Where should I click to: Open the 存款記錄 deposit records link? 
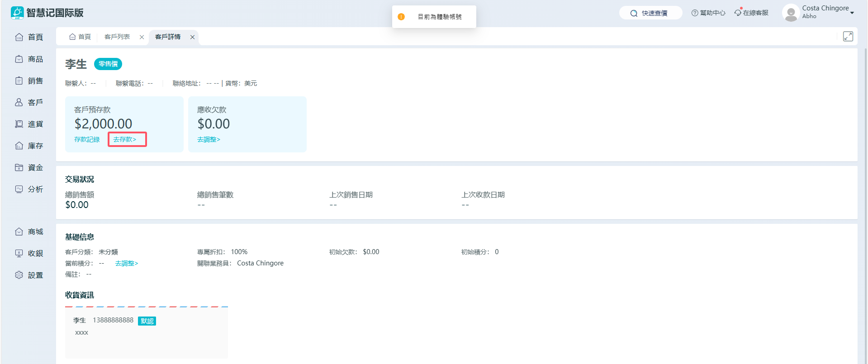click(87, 140)
